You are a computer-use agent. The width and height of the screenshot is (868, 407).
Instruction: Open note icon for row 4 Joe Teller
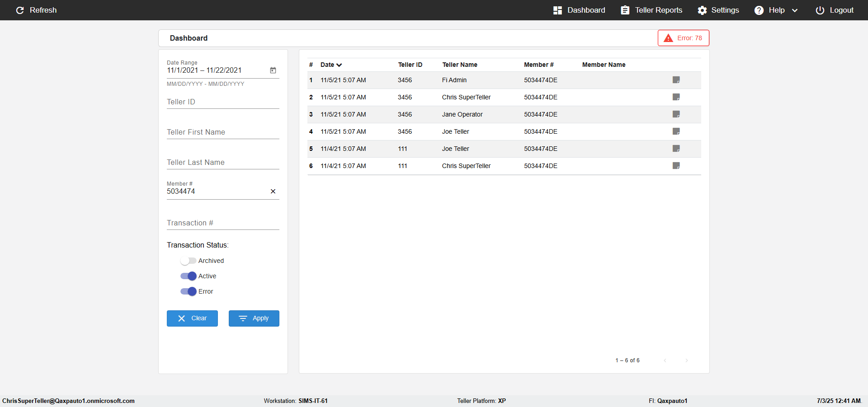(x=676, y=131)
